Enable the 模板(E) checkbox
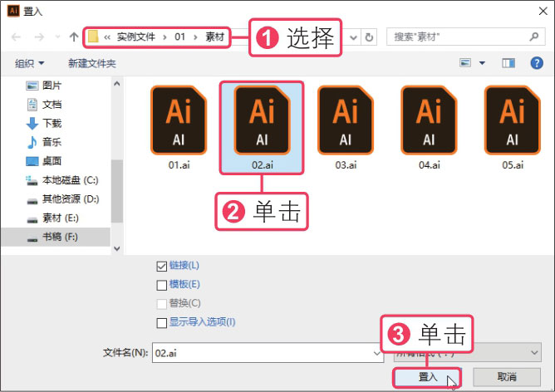Image resolution: width=555 pixels, height=392 pixels. 162,285
